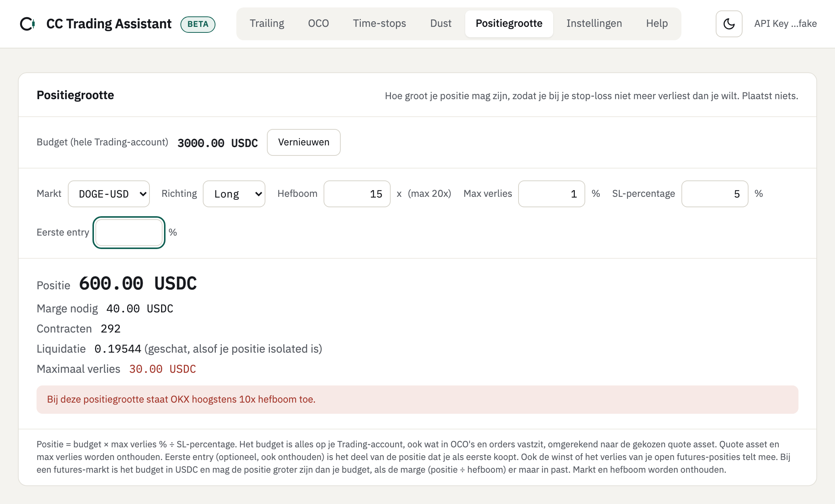Screen dimensions: 835x504
Task: Open the Richting dropdown showing Long
Action: pyautogui.click(x=234, y=194)
